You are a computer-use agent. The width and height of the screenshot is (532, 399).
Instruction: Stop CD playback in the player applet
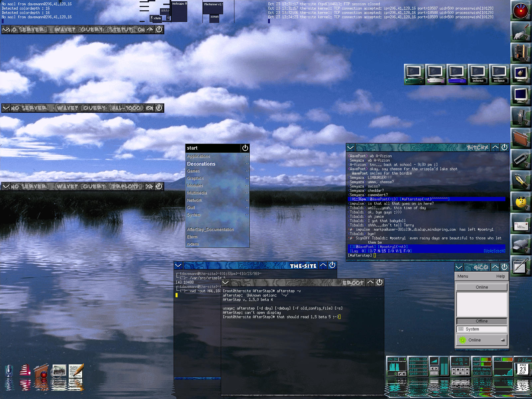(458, 369)
